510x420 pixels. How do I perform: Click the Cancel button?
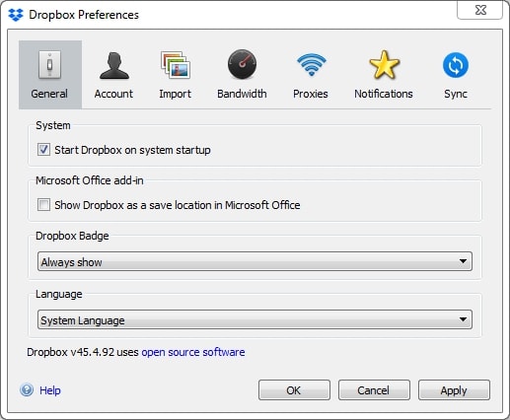click(374, 390)
